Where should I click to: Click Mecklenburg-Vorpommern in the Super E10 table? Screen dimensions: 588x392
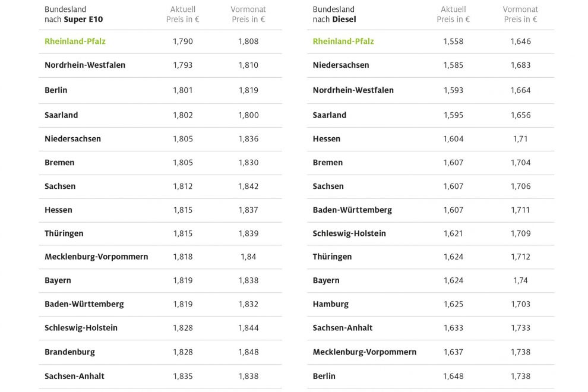pyautogui.click(x=96, y=257)
